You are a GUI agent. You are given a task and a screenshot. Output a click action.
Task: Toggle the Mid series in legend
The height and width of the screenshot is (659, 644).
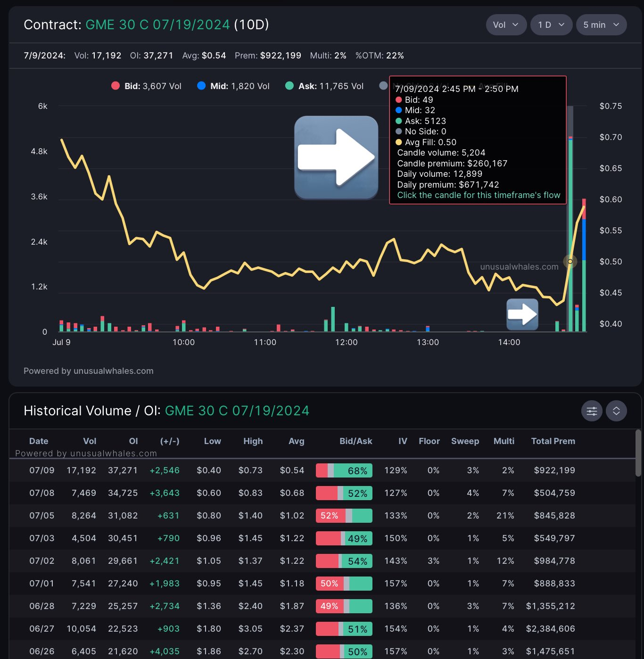point(233,86)
